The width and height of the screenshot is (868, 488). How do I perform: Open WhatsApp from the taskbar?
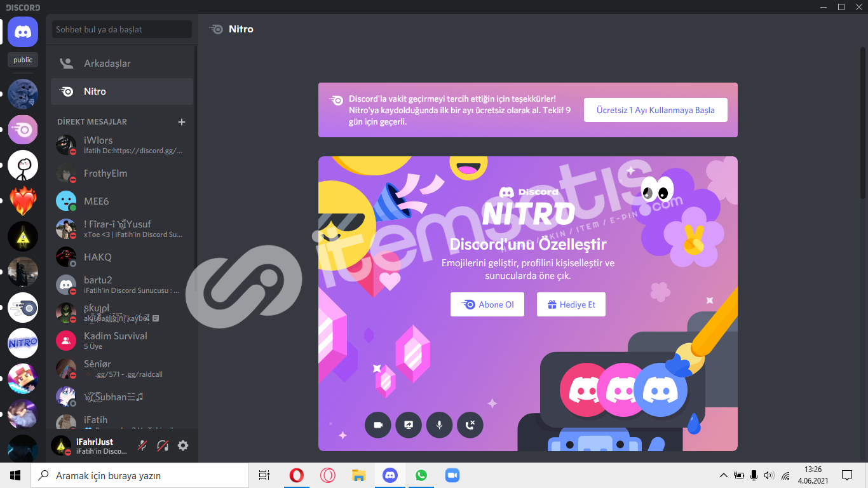click(x=421, y=475)
